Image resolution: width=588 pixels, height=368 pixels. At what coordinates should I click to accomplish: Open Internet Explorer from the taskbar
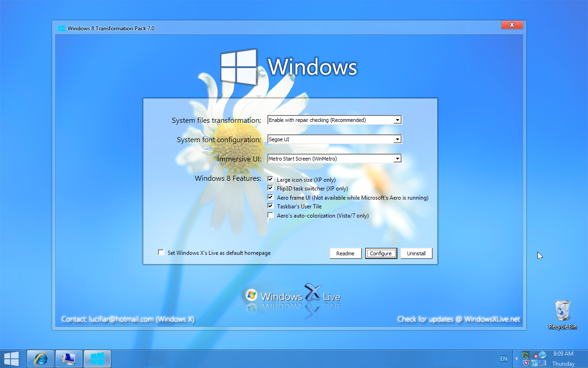tap(40, 359)
